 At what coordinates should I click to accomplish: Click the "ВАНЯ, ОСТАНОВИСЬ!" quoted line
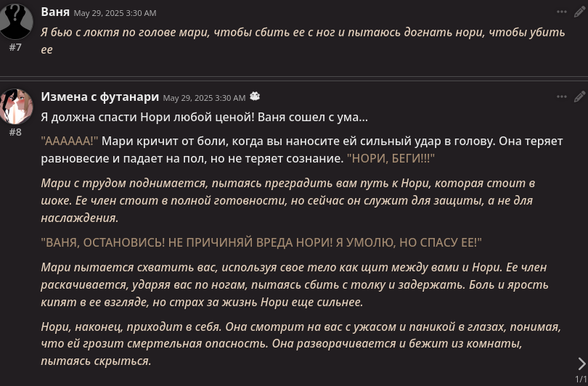tap(261, 242)
